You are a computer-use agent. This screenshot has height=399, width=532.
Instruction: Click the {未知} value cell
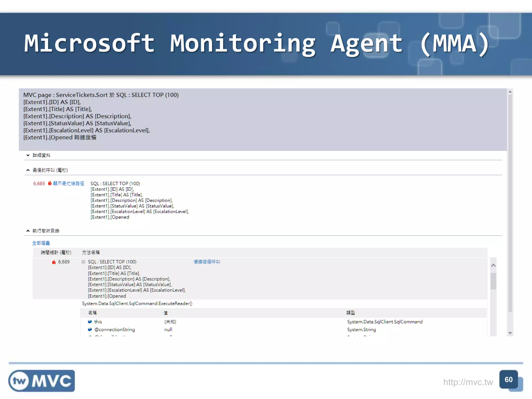coord(170,322)
